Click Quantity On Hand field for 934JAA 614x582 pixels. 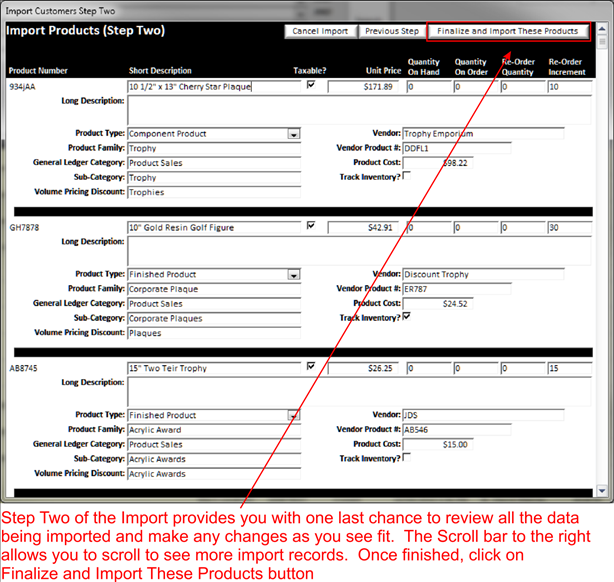point(429,87)
